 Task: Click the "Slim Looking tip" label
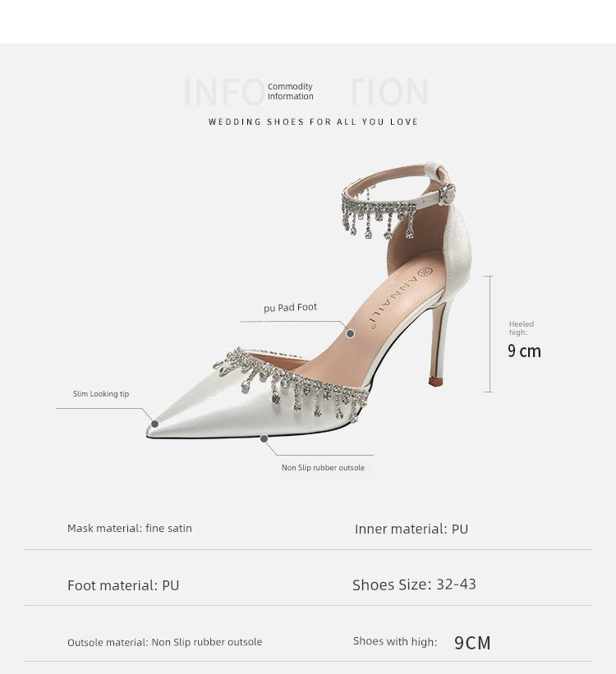point(101,394)
